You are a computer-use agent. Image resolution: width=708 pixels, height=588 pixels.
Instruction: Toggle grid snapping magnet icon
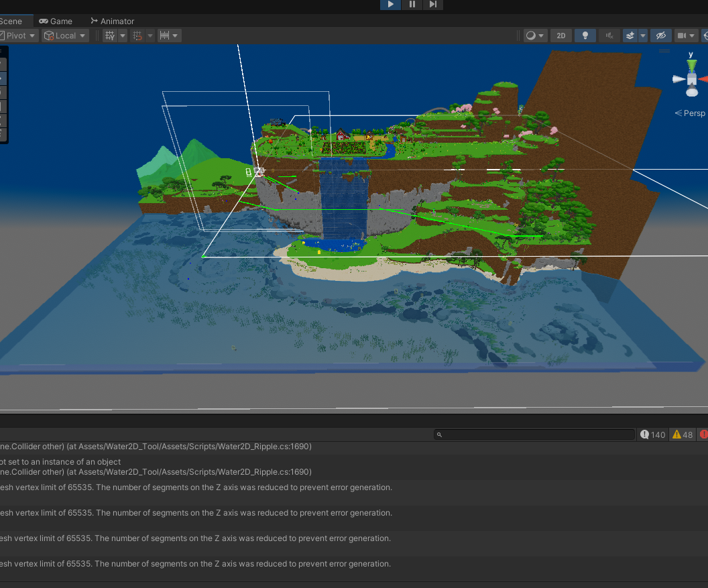(x=137, y=36)
